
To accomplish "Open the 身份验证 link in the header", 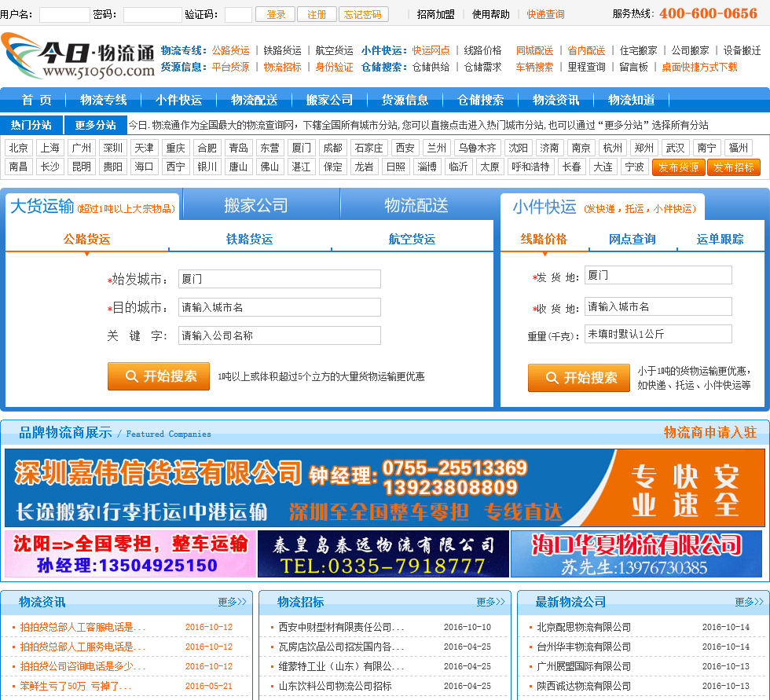I will pyautogui.click(x=335, y=68).
